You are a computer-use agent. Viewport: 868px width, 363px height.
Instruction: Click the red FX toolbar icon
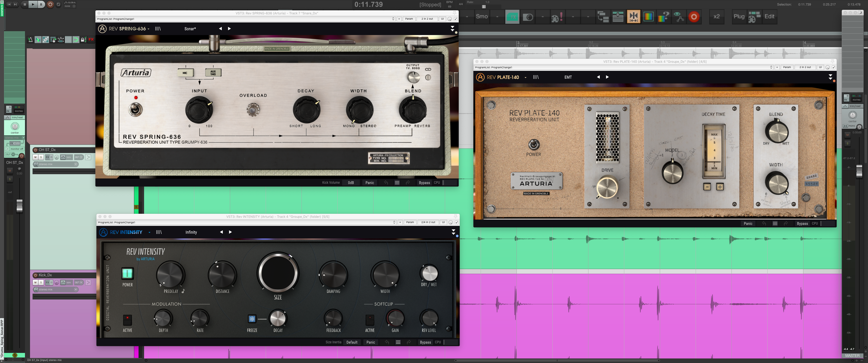pos(91,40)
